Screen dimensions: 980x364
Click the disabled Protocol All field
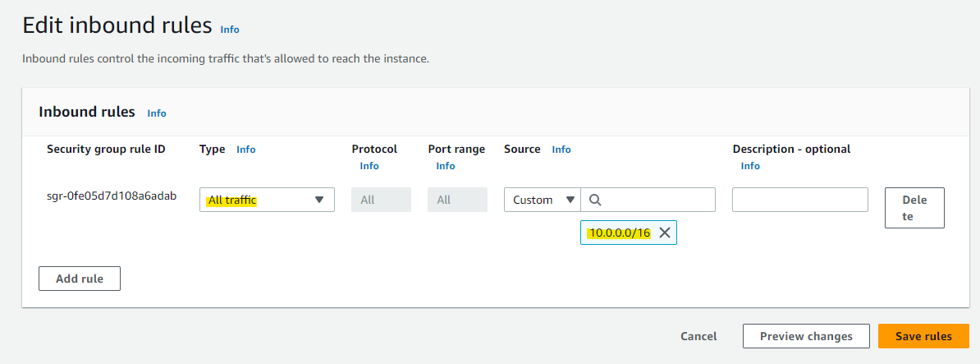(x=382, y=200)
